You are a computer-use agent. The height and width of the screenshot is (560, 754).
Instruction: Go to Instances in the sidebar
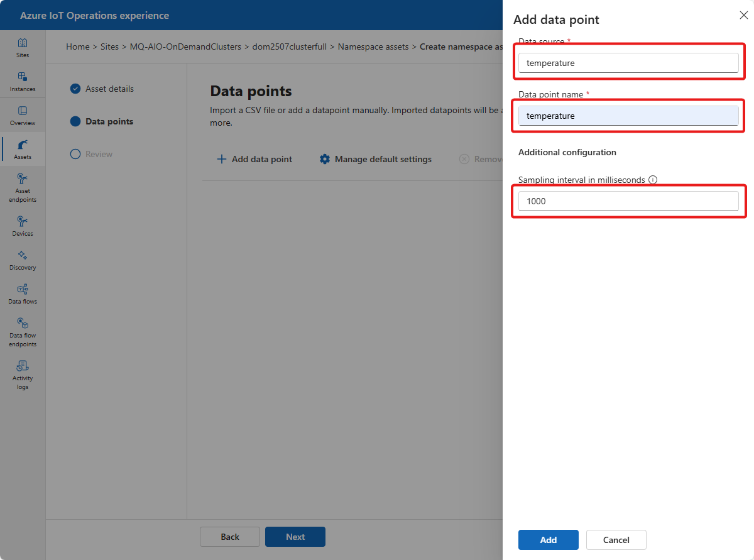23,82
